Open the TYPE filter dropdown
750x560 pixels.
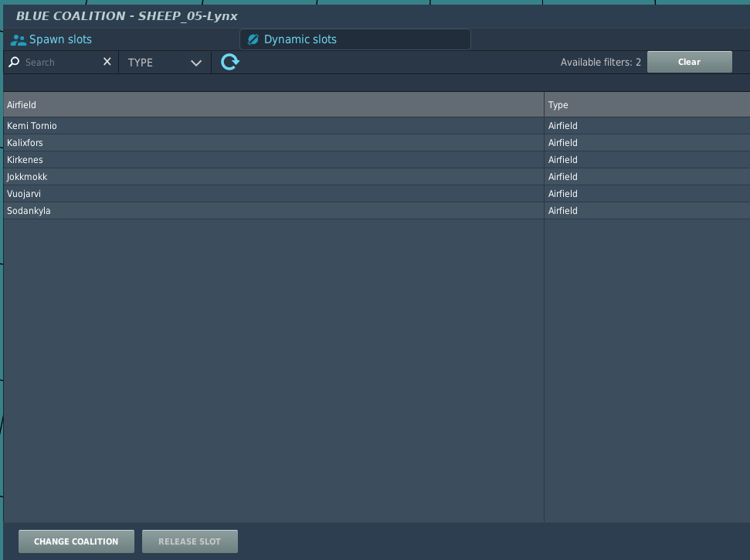(164, 63)
